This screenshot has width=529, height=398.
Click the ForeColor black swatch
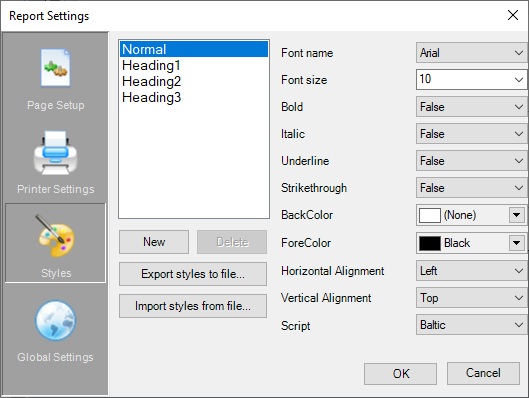(429, 243)
